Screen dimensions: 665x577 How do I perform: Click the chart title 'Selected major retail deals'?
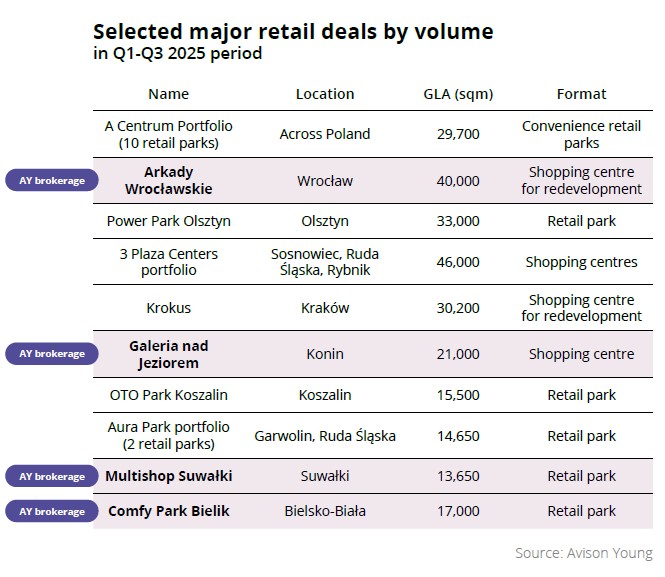click(293, 32)
